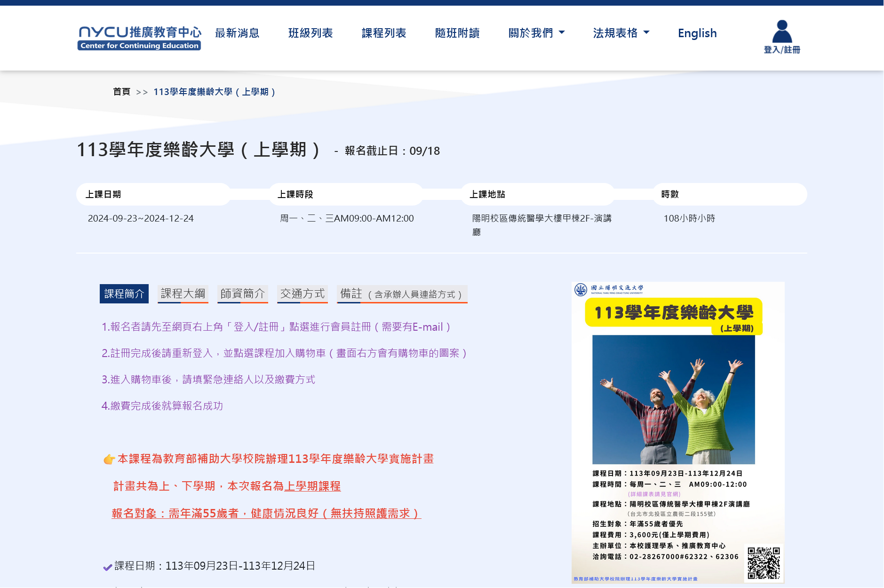Open the 最新消息 menu item
Screen dimensions: 884x588
237,33
